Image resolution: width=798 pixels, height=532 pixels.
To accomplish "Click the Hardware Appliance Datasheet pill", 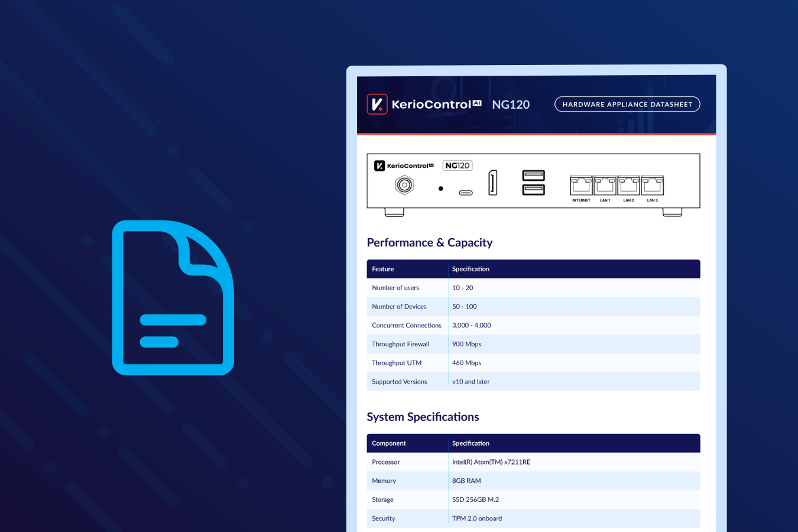I will (x=627, y=104).
